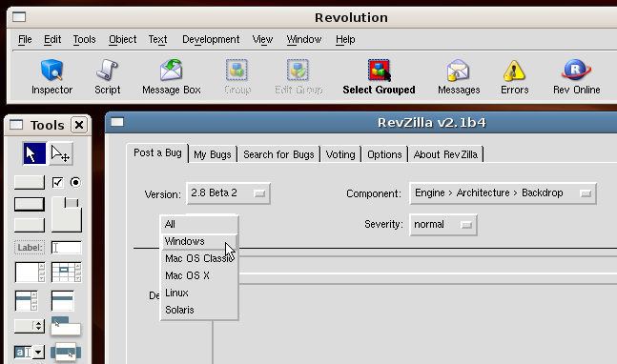
Task: Select Windows in the platform list
Action: (x=199, y=241)
